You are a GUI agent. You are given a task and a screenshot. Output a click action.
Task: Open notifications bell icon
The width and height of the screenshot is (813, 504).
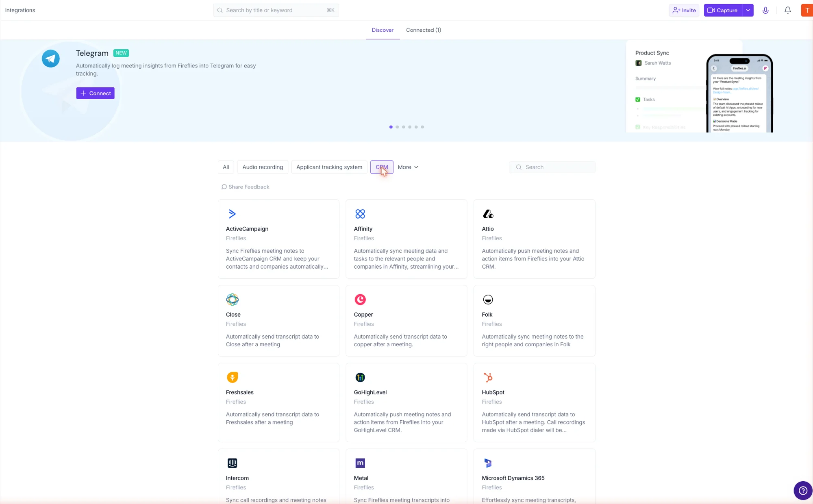tap(788, 10)
